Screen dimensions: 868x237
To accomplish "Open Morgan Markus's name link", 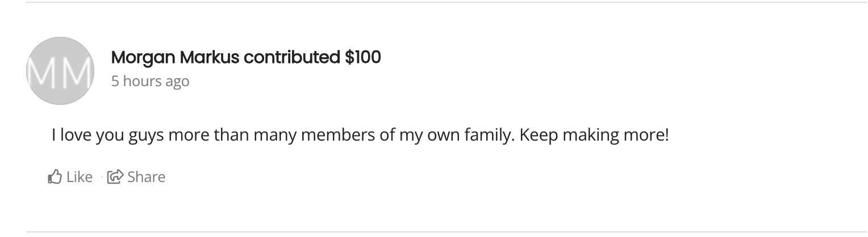I will (176, 57).
